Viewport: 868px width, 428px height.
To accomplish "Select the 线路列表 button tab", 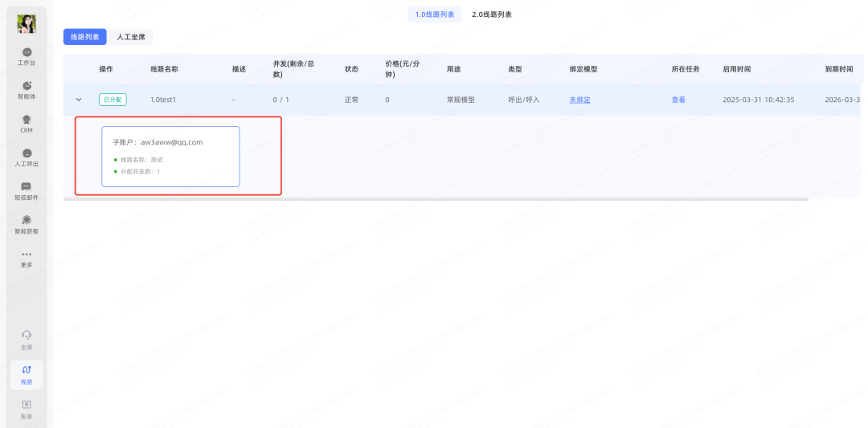I will pos(85,37).
